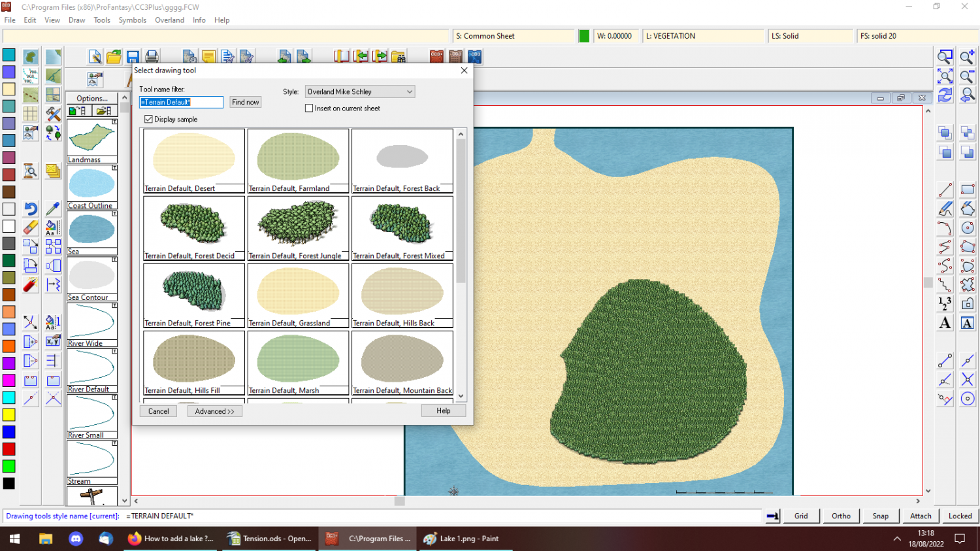Click the 'Options...' catalog button
The height and width of the screenshot is (551, 980).
pyautogui.click(x=92, y=99)
